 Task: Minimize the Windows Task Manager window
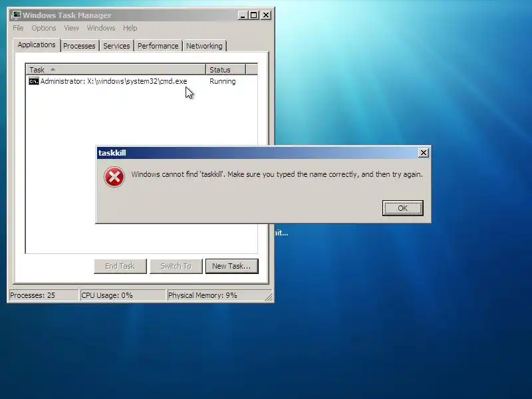pyautogui.click(x=242, y=15)
